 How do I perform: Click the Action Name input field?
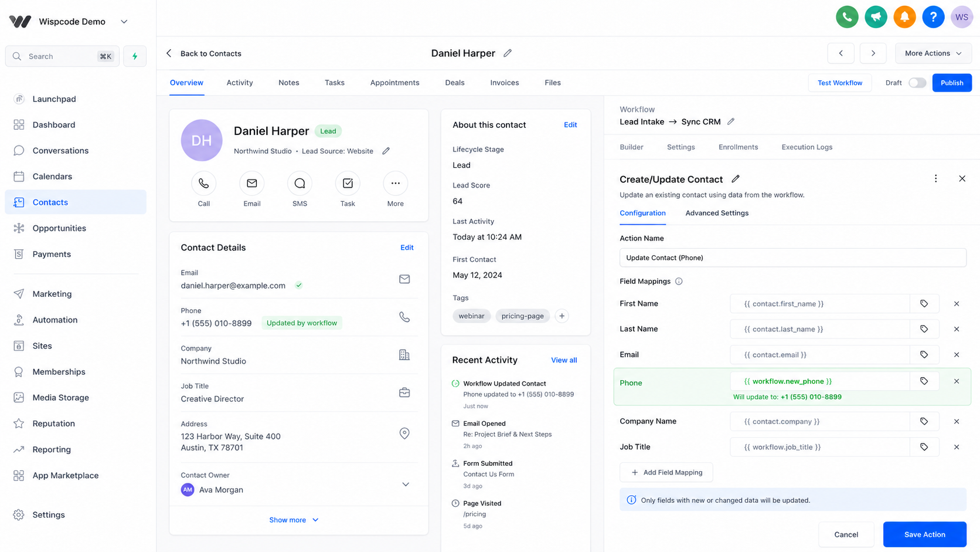(x=792, y=258)
